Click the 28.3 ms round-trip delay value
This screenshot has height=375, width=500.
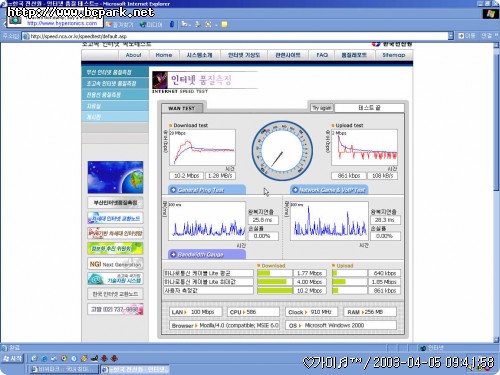385,220
